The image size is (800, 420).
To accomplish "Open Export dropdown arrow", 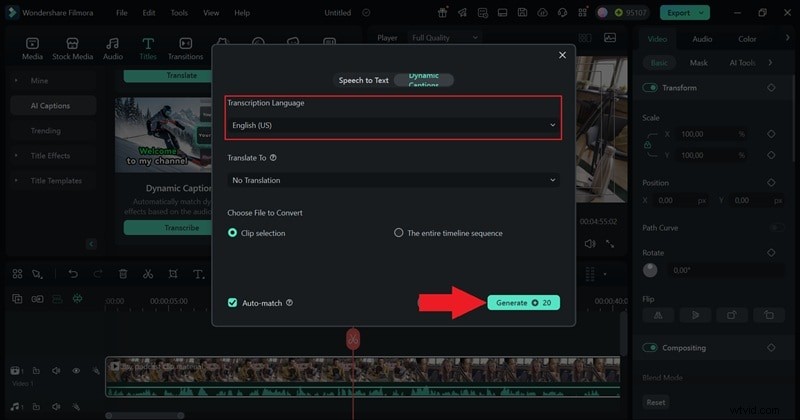I will point(702,13).
